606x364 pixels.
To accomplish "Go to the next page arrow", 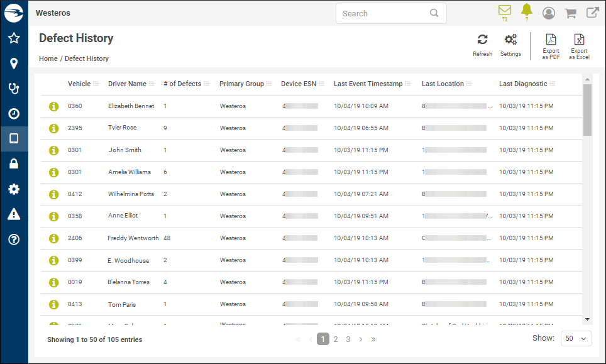I will pos(361,339).
